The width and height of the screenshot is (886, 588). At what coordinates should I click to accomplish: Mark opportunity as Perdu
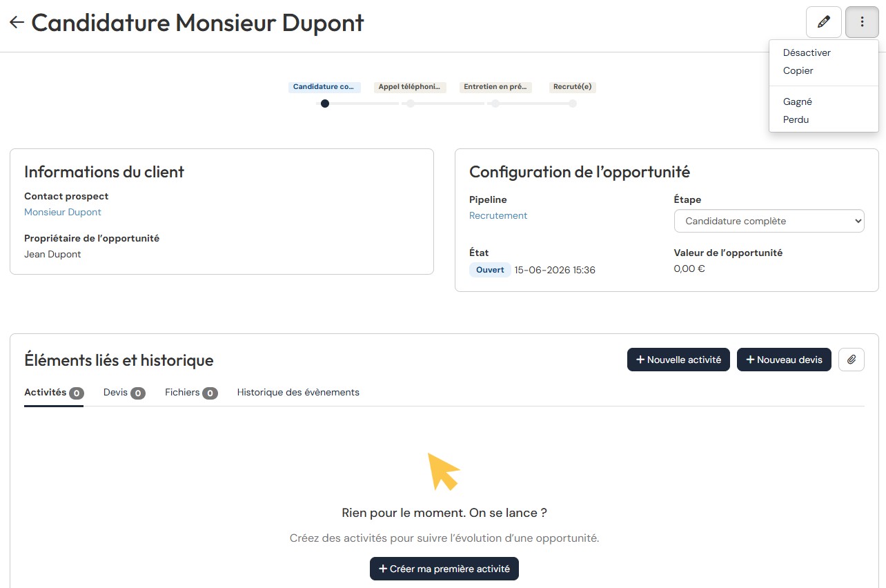click(x=796, y=119)
